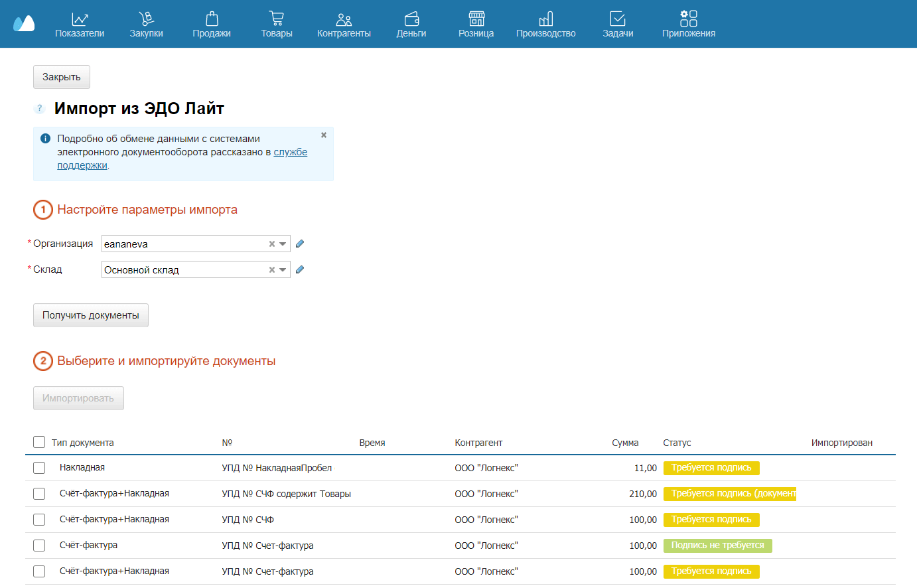Open the Показатели section icon

point(80,19)
